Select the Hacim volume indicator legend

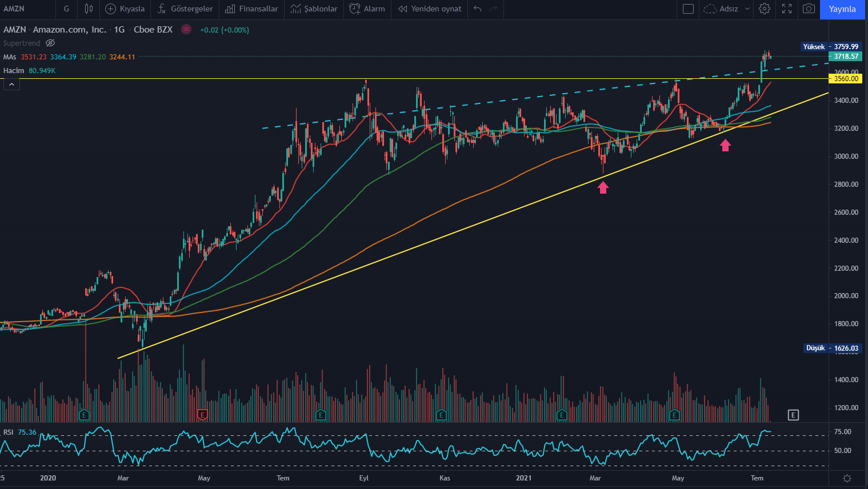coord(14,70)
